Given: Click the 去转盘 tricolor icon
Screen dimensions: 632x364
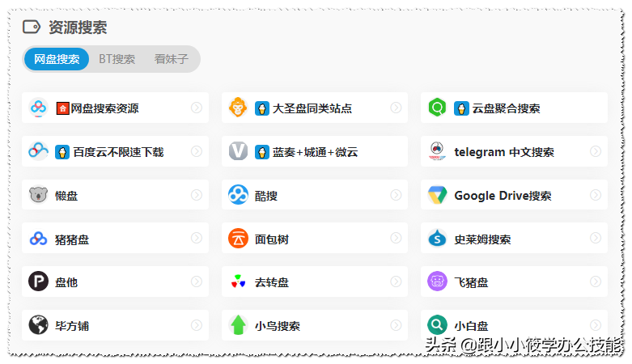Looking at the screenshot, I should [238, 281].
